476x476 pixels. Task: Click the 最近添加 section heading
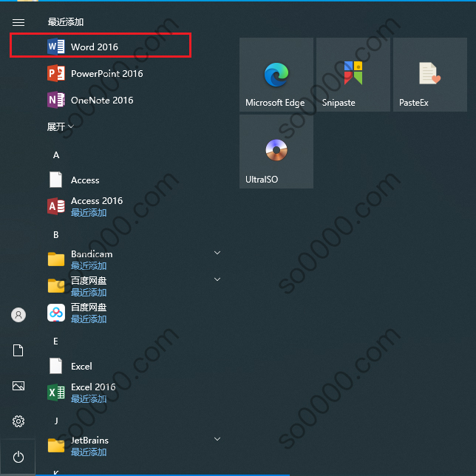pyautogui.click(x=66, y=22)
